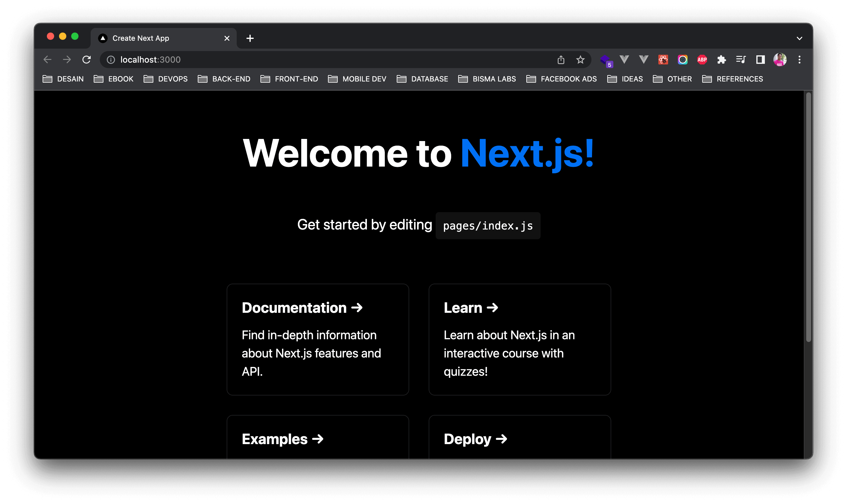Open the Documentation card link
Image resolution: width=847 pixels, height=504 pixels.
coord(317,339)
